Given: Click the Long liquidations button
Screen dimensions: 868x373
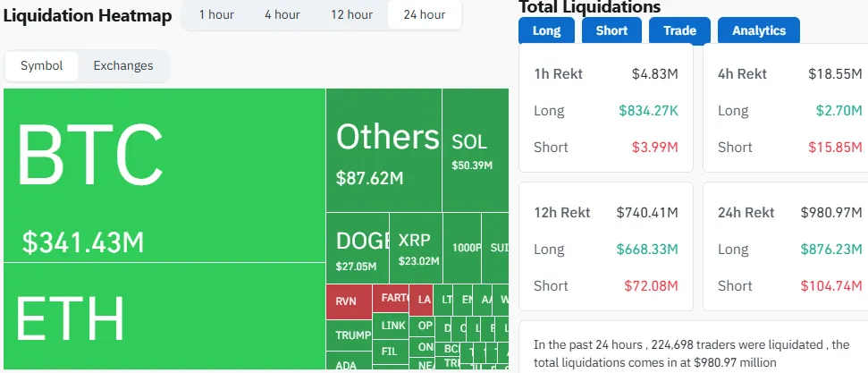Looking at the screenshot, I should pyautogui.click(x=546, y=31).
